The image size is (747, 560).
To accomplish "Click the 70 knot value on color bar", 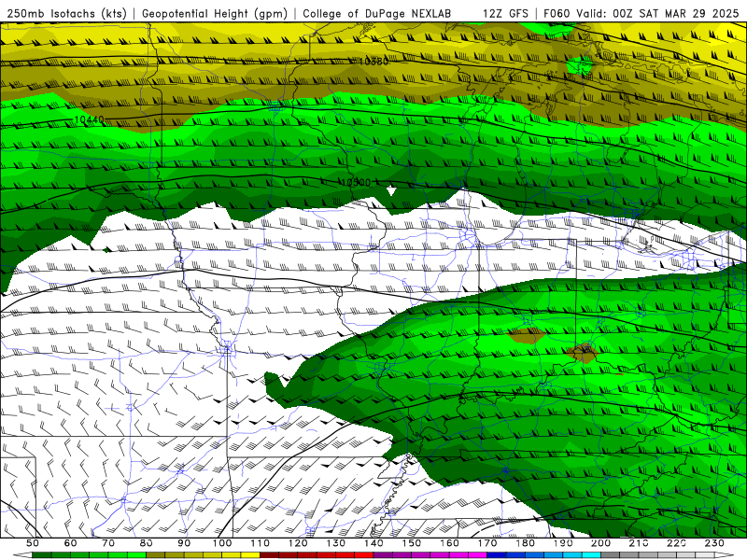I will (108, 543).
